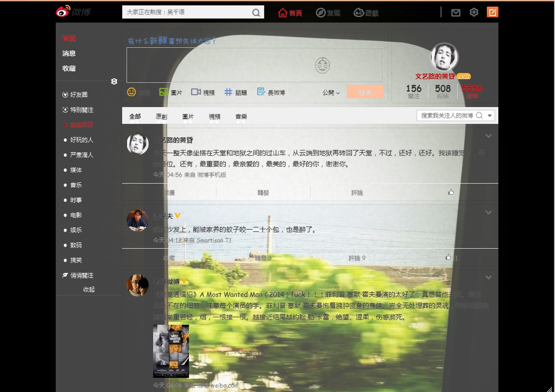Select 娱乐 group in sidebar
The height and width of the screenshot is (392, 555).
(x=76, y=230)
